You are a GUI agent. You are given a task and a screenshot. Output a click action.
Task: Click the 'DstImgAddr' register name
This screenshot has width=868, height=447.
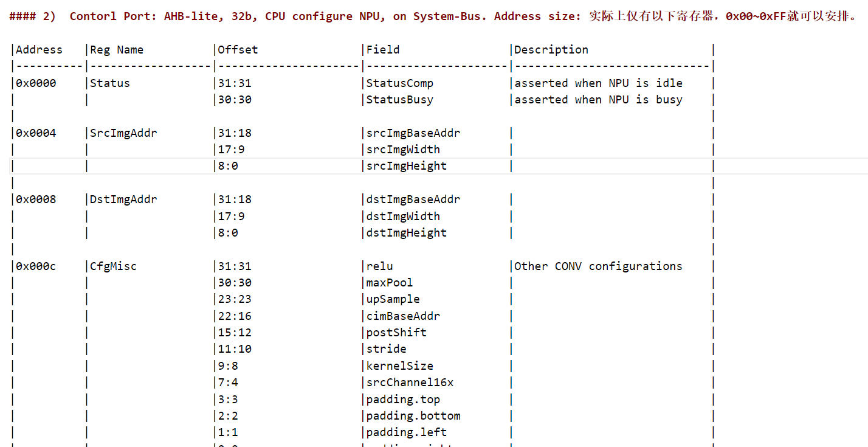pyautogui.click(x=123, y=199)
